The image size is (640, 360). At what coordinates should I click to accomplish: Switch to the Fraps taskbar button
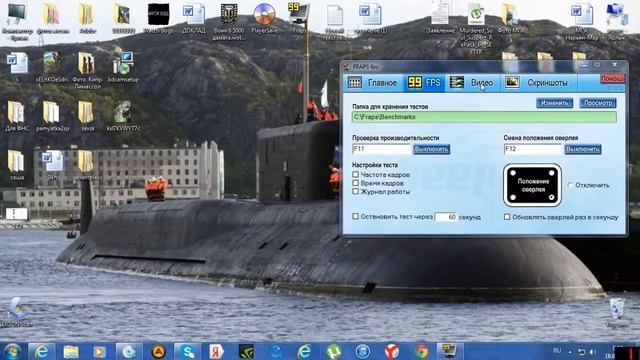pyautogui.click(x=449, y=351)
